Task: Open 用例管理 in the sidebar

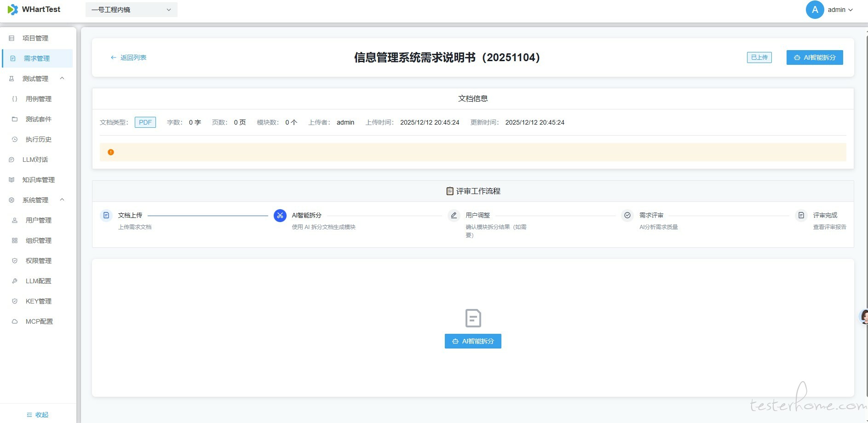Action: [39, 99]
